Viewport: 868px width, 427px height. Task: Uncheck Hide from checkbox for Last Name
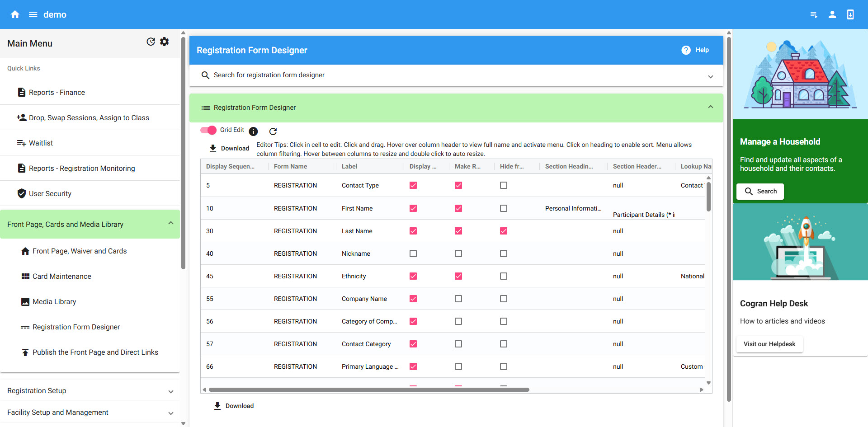point(504,231)
